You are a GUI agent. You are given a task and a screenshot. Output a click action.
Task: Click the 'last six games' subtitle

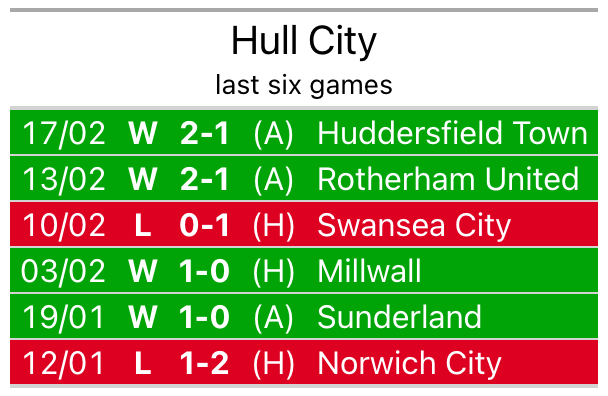point(304,85)
